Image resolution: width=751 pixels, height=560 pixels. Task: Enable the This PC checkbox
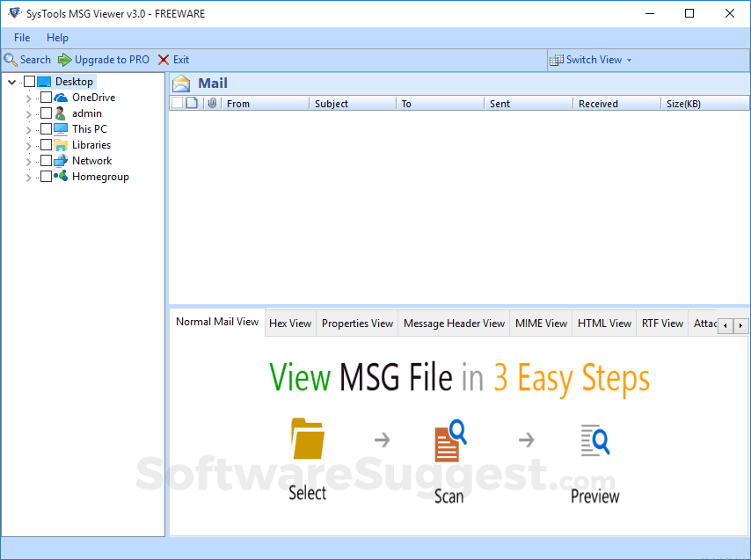click(x=45, y=128)
